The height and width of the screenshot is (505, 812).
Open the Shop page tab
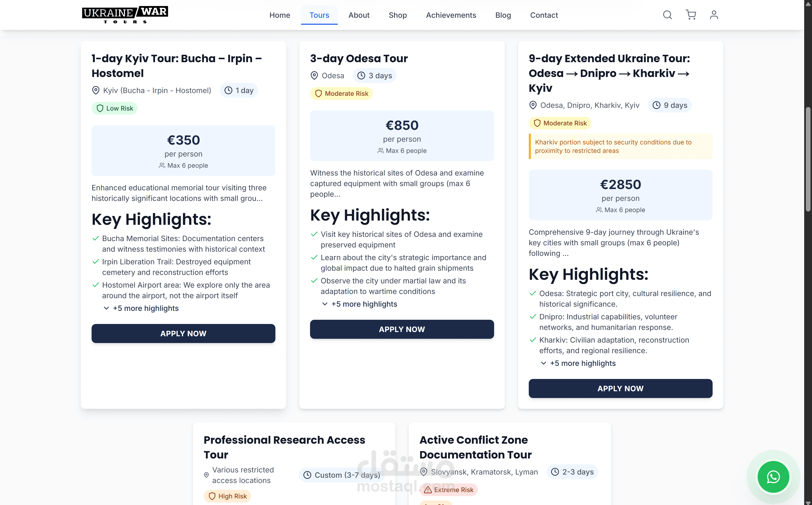coord(397,15)
